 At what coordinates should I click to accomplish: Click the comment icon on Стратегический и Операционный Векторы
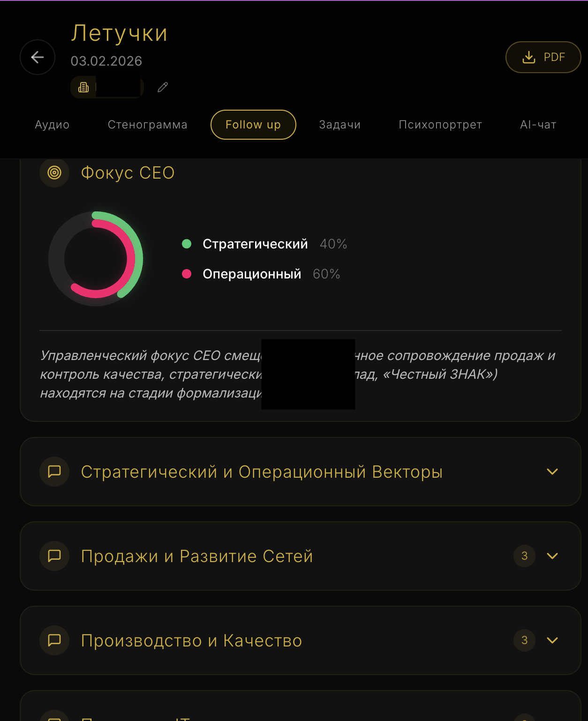coord(54,472)
